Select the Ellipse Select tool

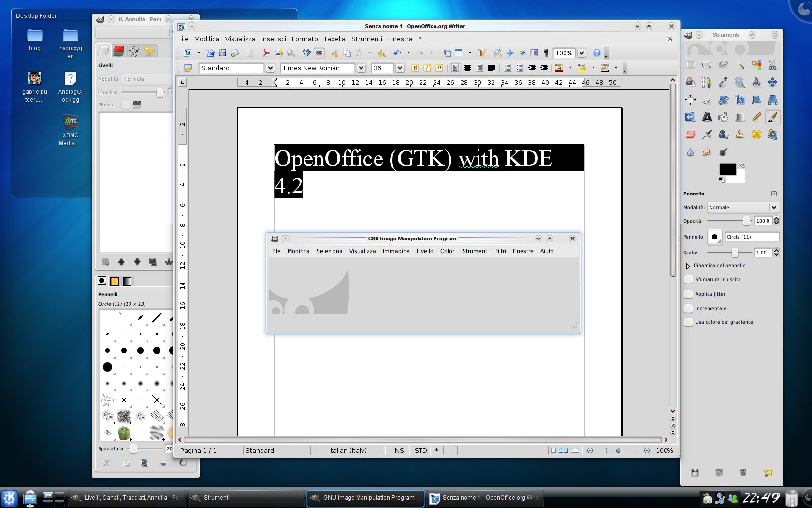tap(707, 65)
